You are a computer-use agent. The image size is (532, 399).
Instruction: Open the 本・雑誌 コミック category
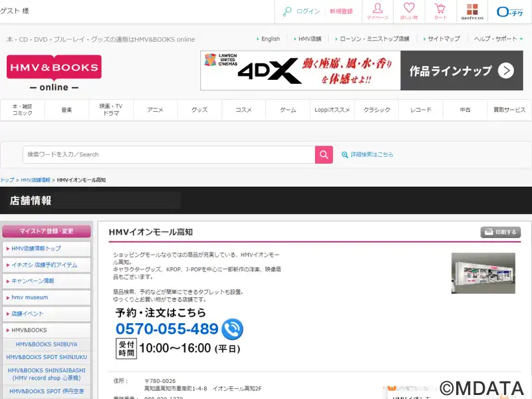tap(23, 110)
